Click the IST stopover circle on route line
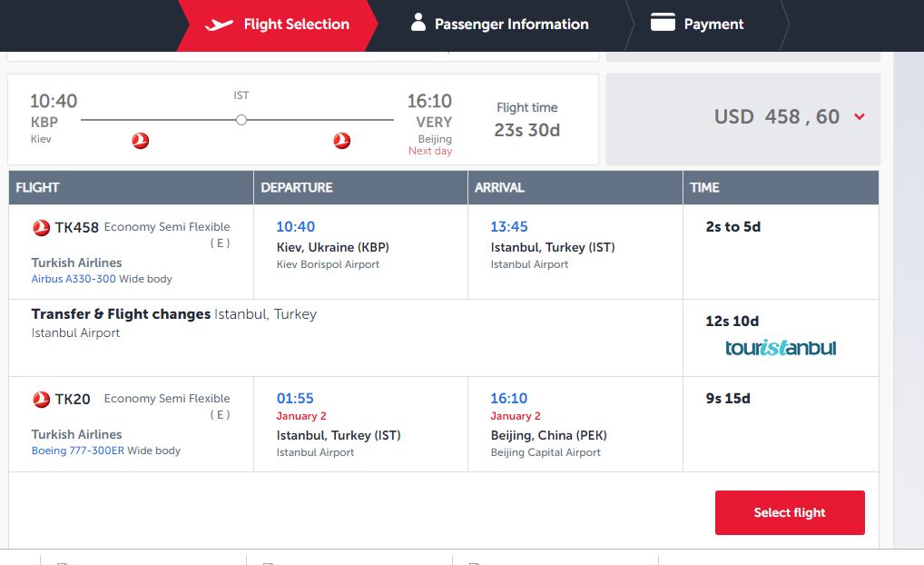Image resolution: width=924 pixels, height=565 pixels. pos(241,120)
